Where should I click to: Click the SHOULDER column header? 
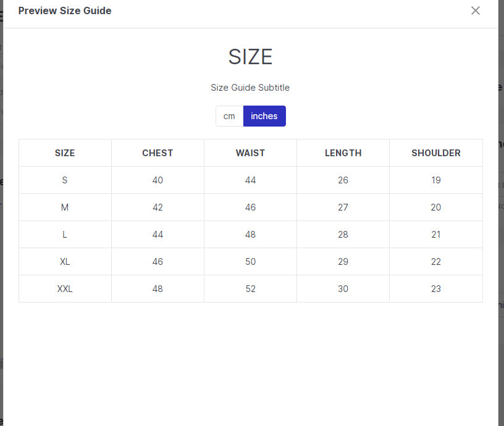[x=436, y=153]
